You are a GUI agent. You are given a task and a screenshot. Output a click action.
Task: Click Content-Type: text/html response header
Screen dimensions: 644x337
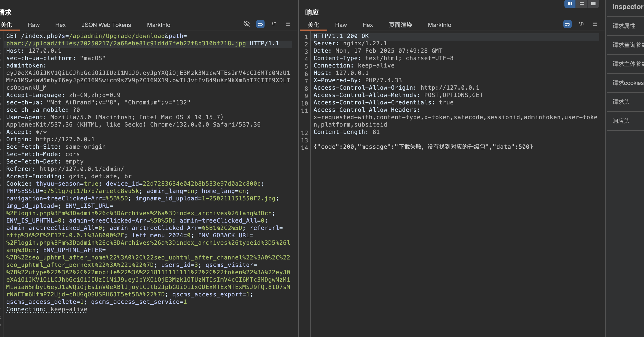click(x=383, y=58)
